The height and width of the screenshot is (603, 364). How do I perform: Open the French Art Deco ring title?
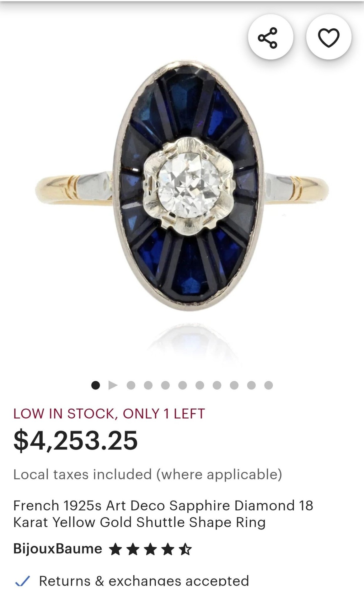click(x=163, y=514)
